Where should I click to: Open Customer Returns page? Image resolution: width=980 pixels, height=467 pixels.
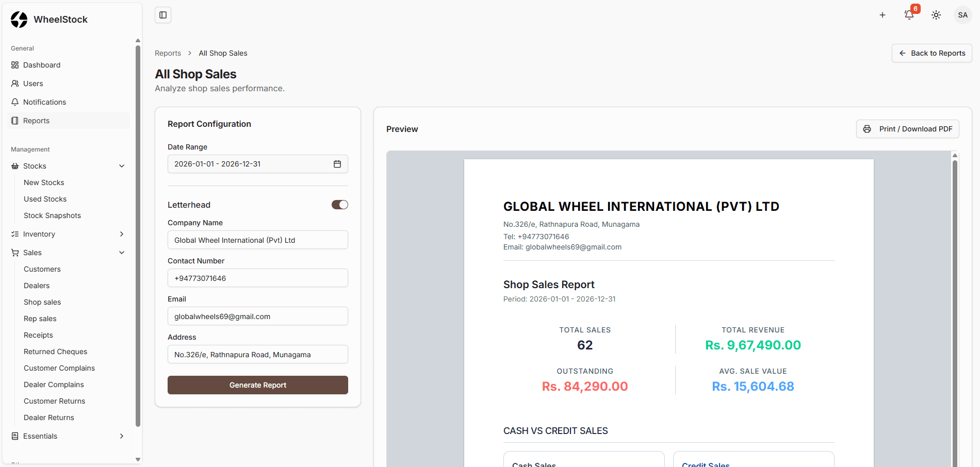[54, 401]
